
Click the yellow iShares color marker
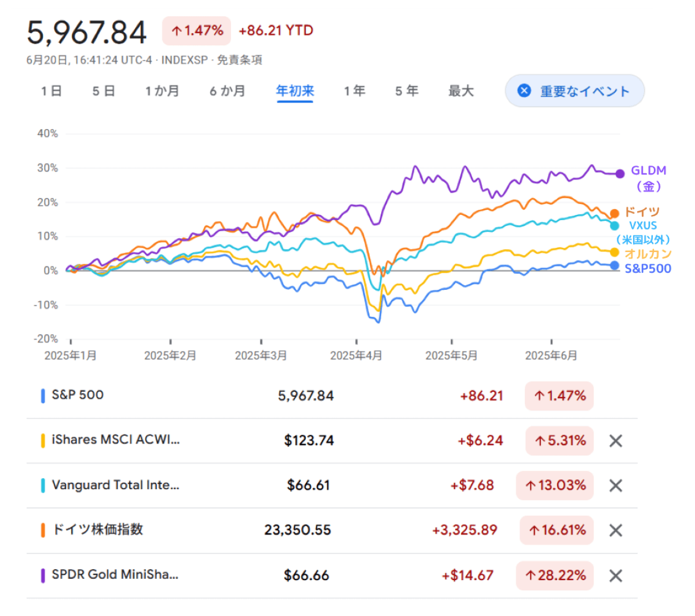(43, 441)
